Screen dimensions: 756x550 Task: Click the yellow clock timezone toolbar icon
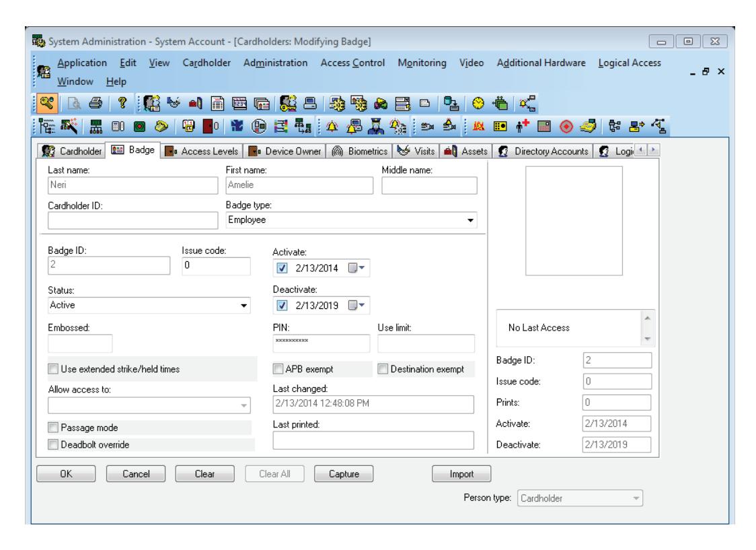tap(478, 103)
